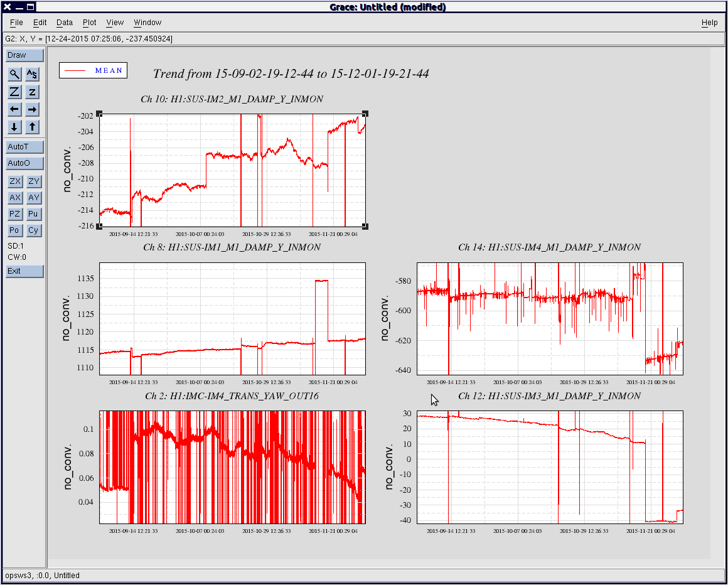
Task: Open the File menu
Action: coord(16,23)
